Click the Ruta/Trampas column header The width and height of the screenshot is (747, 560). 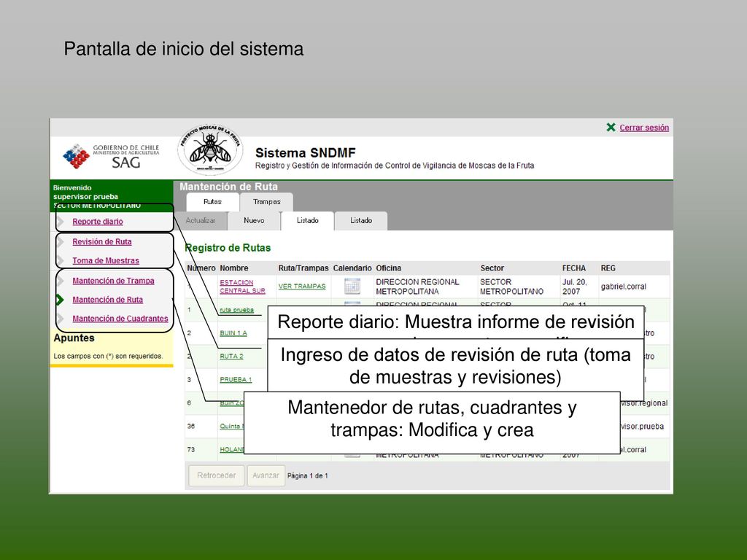pos(303,268)
